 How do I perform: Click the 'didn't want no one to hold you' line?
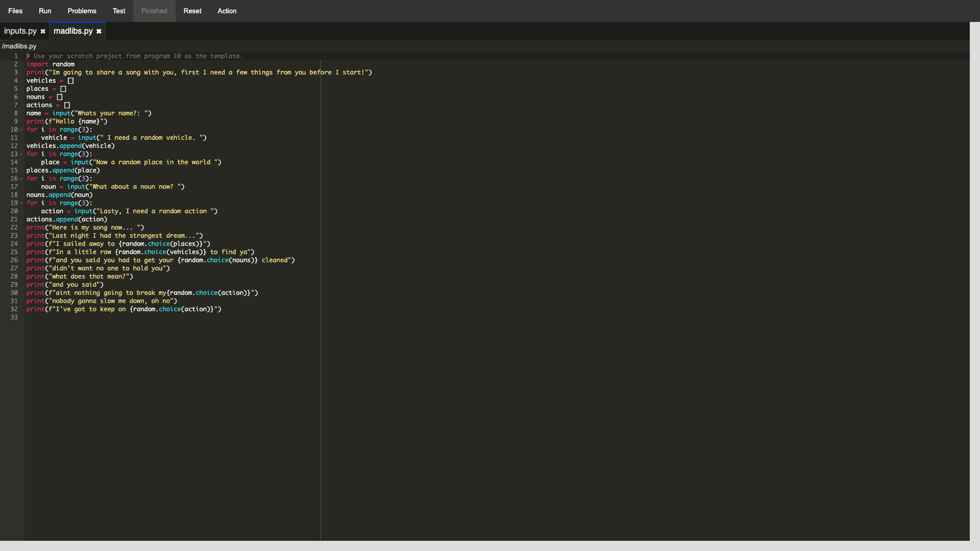pos(98,268)
